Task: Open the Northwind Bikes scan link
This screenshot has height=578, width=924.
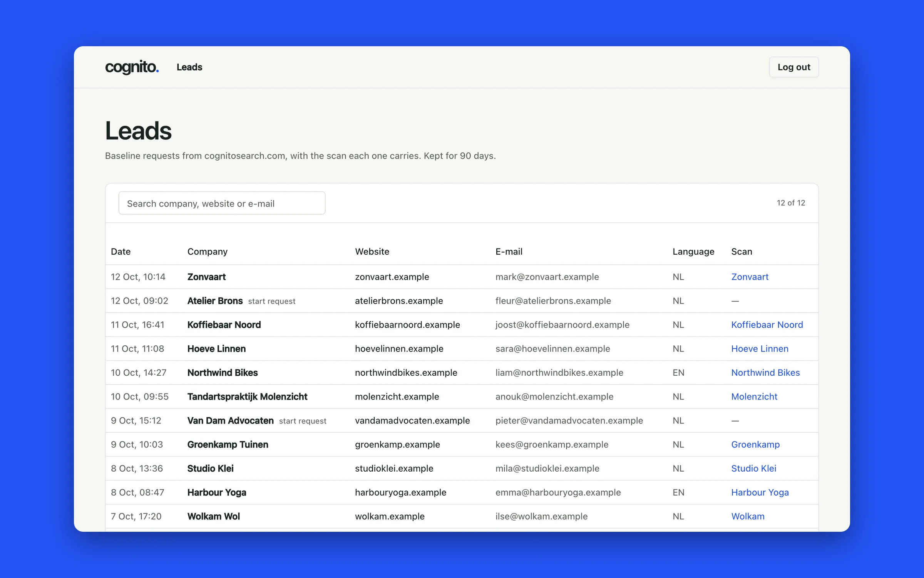Action: click(765, 372)
